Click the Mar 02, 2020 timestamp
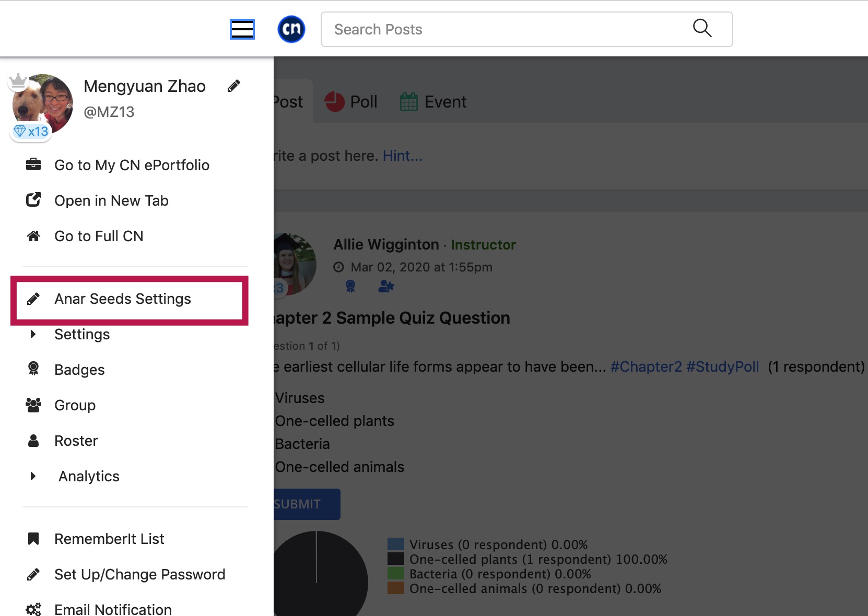The height and width of the screenshot is (616, 868). coord(421,267)
